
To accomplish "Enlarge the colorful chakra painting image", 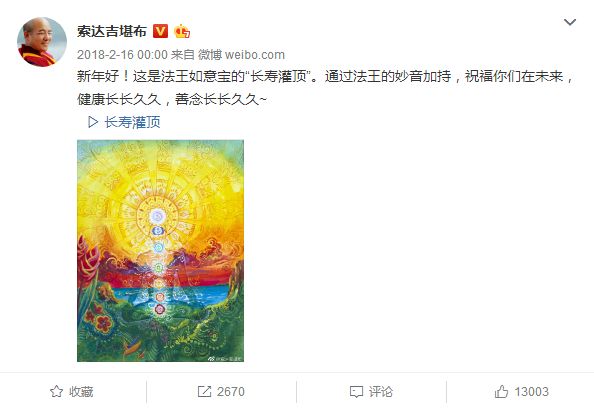I will tap(160, 251).
